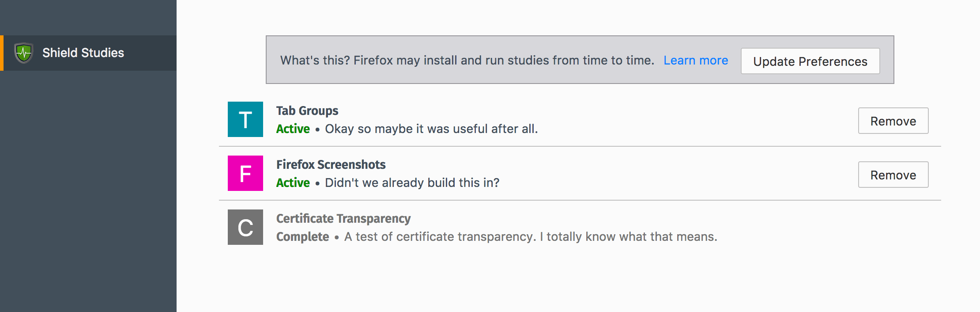Click the gray C icon for Certificate Transparency
Image resolution: width=980 pixels, height=312 pixels.
click(x=245, y=227)
